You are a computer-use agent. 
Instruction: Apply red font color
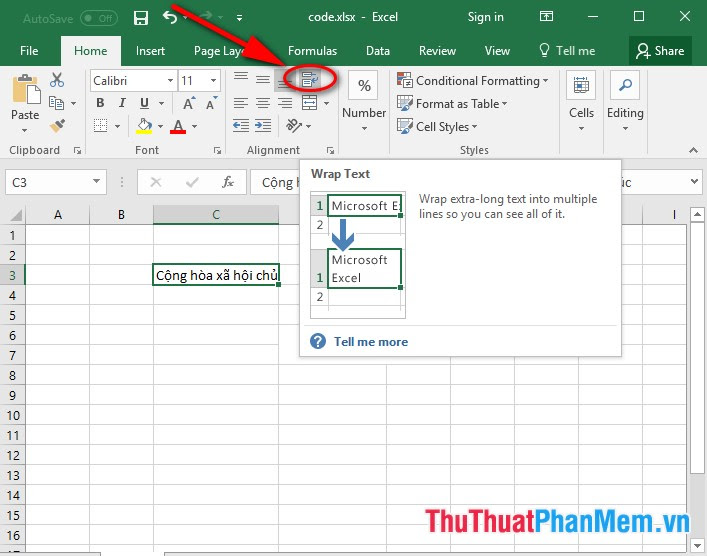tap(179, 126)
